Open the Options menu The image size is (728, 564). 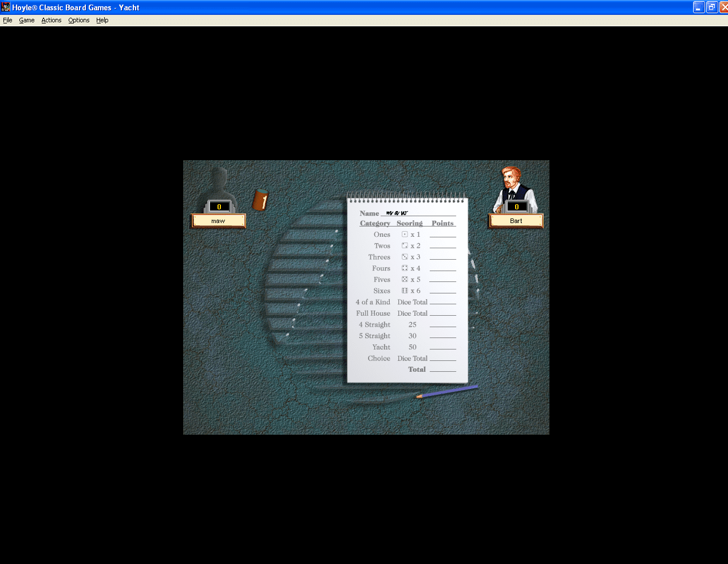[78, 20]
